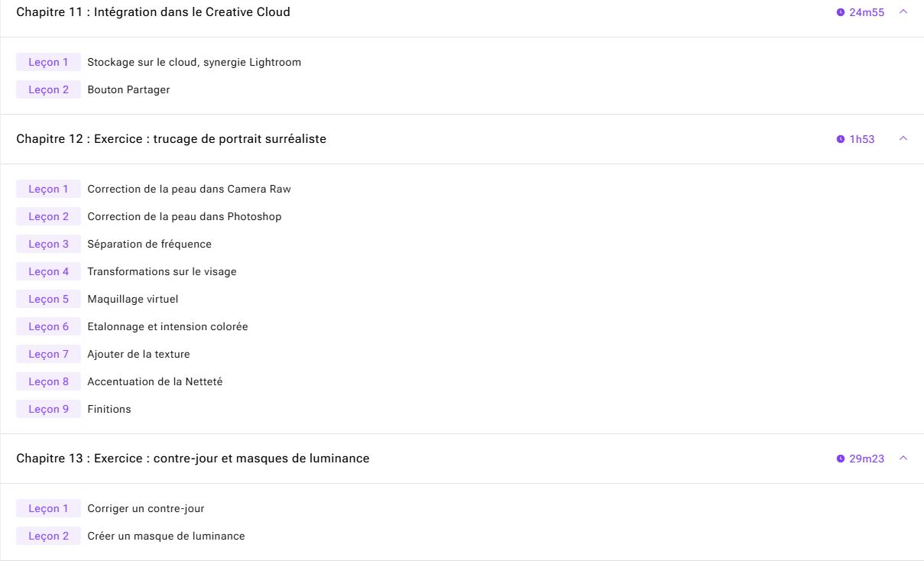Open Accentuation de la Netteté lesson

pos(155,381)
